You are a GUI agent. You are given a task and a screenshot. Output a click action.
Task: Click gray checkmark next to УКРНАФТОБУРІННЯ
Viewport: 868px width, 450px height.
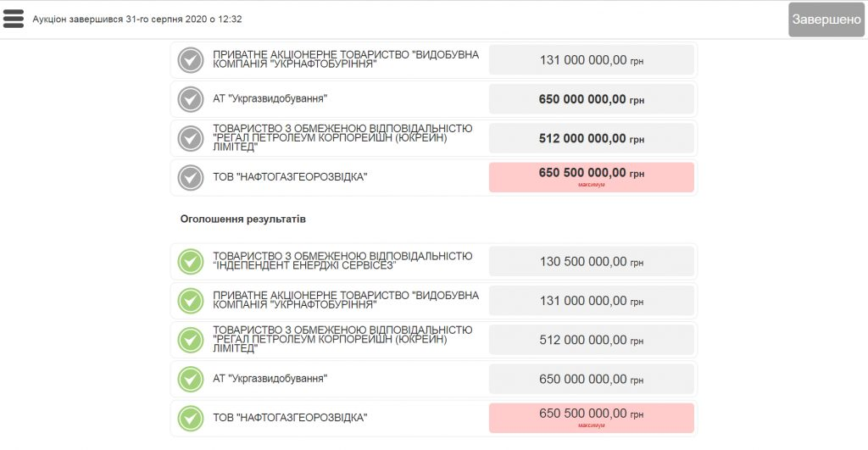tap(191, 60)
